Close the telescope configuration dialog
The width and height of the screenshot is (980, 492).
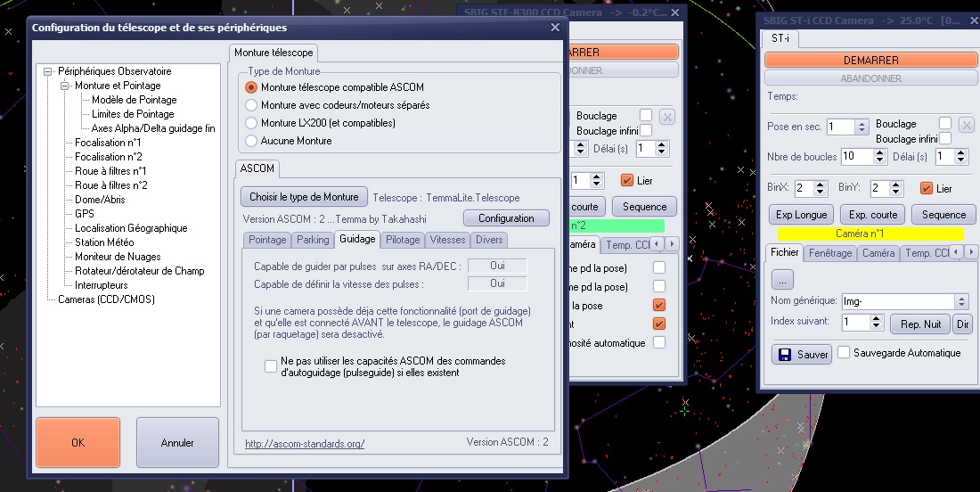pyautogui.click(x=555, y=28)
